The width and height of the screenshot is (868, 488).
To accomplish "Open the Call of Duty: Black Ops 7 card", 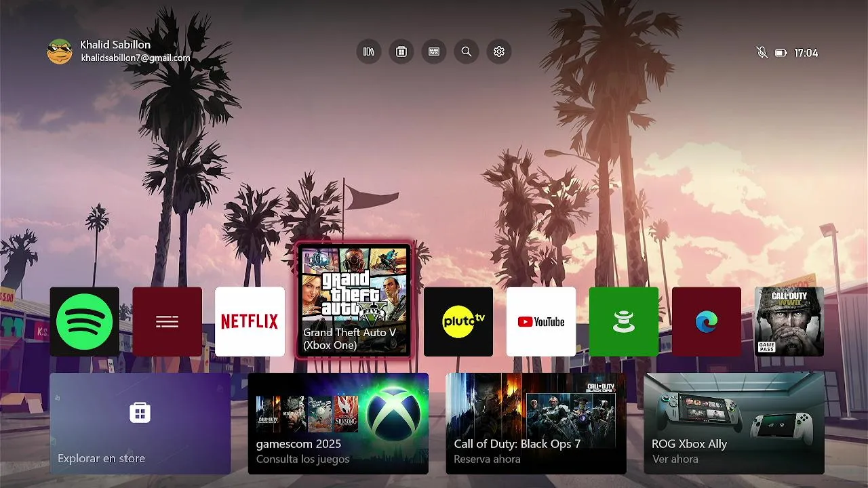I will click(536, 424).
